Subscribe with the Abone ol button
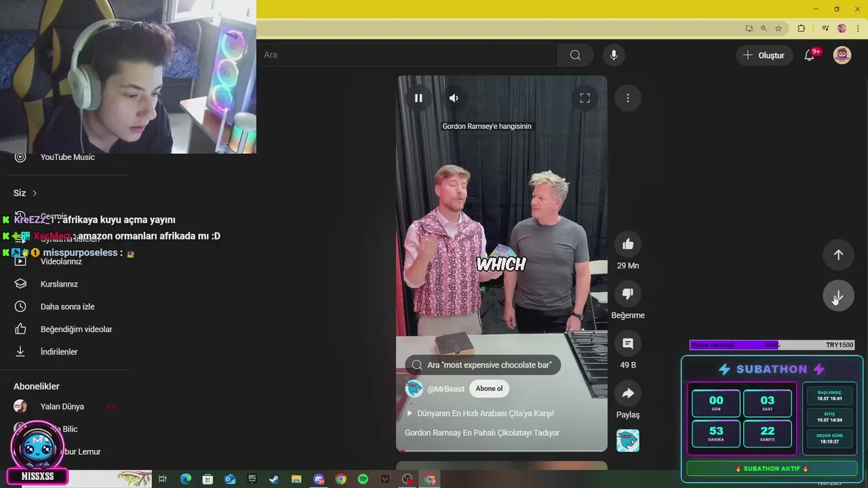 [489, 389]
